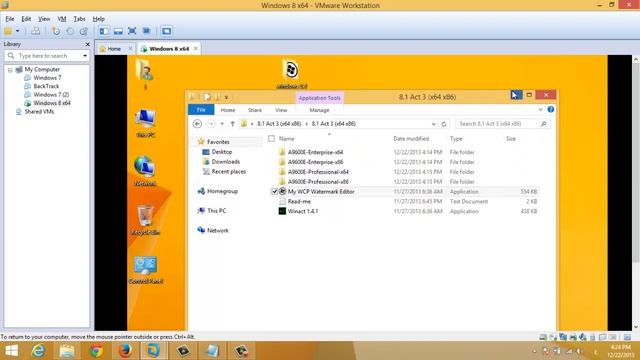Open quick access toolbar customize dropdown
640x360 pixels.
click(x=226, y=97)
